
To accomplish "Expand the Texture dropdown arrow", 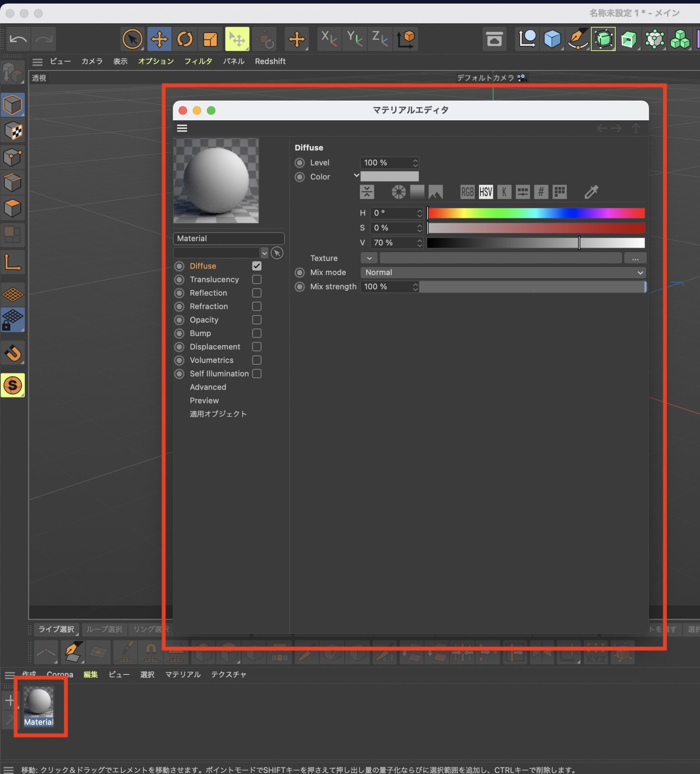I will (x=369, y=258).
